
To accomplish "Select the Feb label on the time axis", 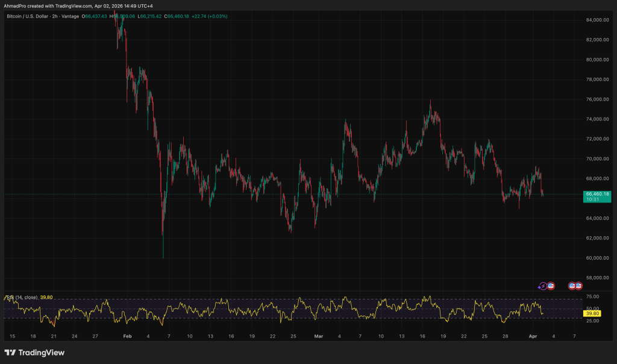I will tap(127, 336).
